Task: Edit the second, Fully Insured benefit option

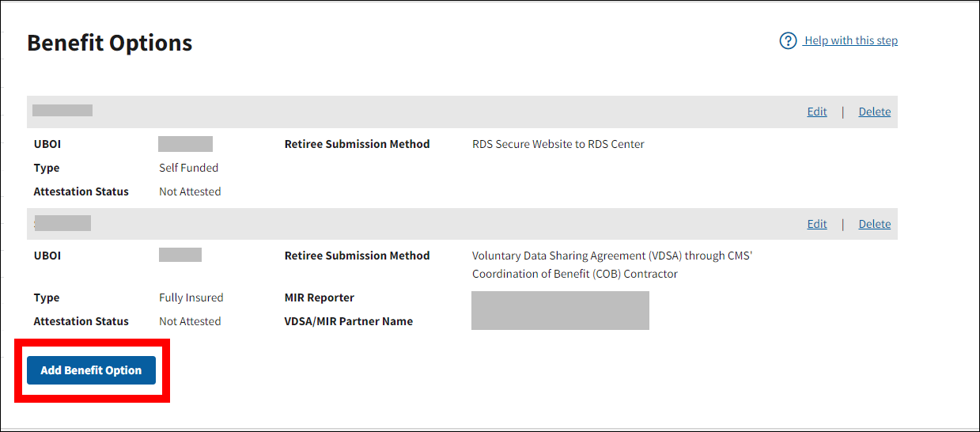Action: pos(817,224)
